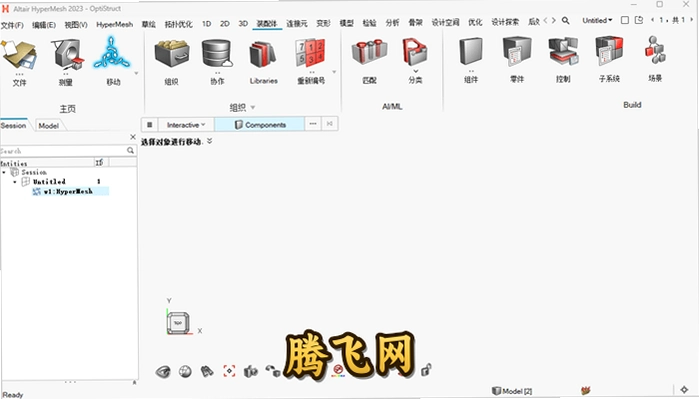Open the 文件(F) menu
The width and height of the screenshot is (699, 399).
12,25
